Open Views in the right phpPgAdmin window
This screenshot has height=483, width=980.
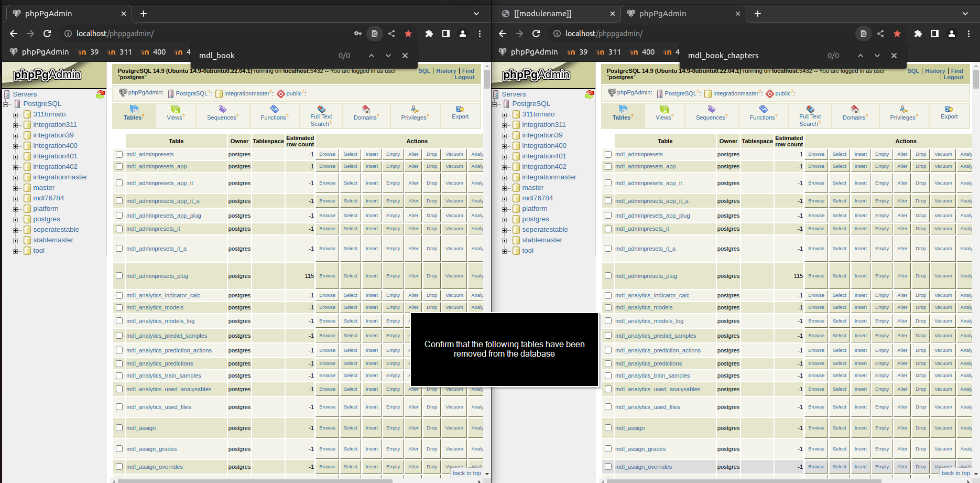665,113
